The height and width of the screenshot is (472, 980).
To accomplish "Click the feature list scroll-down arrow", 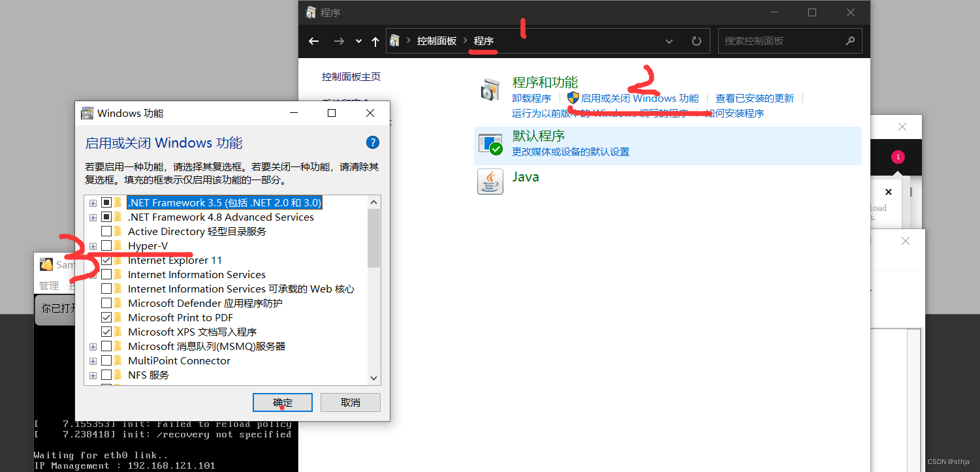I will coord(374,378).
